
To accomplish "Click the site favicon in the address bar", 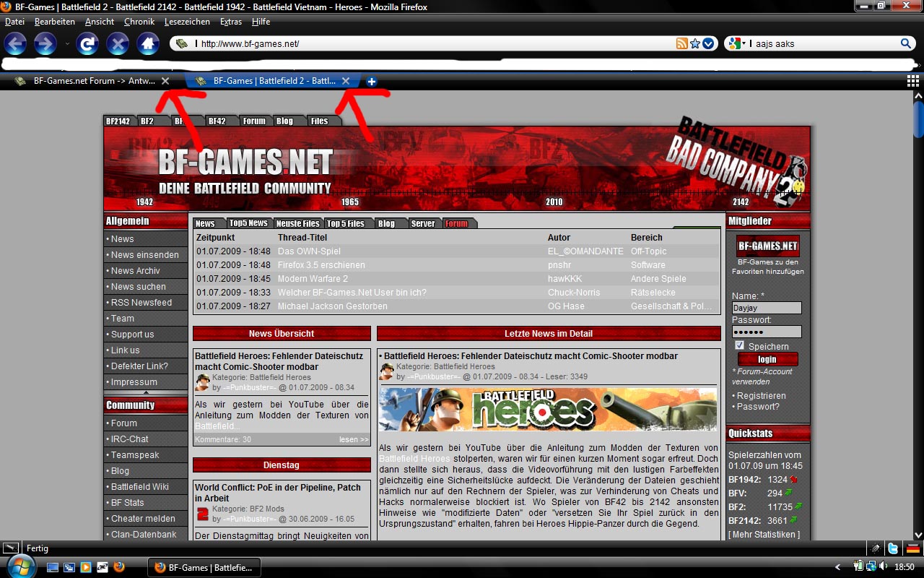I will tap(181, 43).
